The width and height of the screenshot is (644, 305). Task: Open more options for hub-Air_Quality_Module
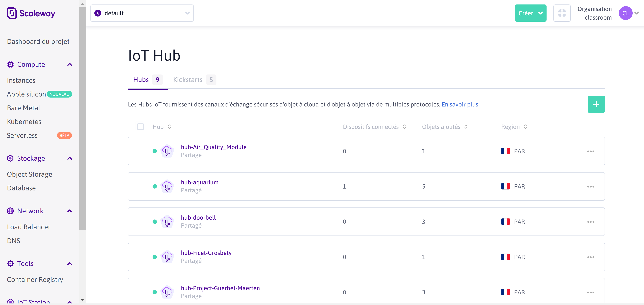pyautogui.click(x=590, y=151)
